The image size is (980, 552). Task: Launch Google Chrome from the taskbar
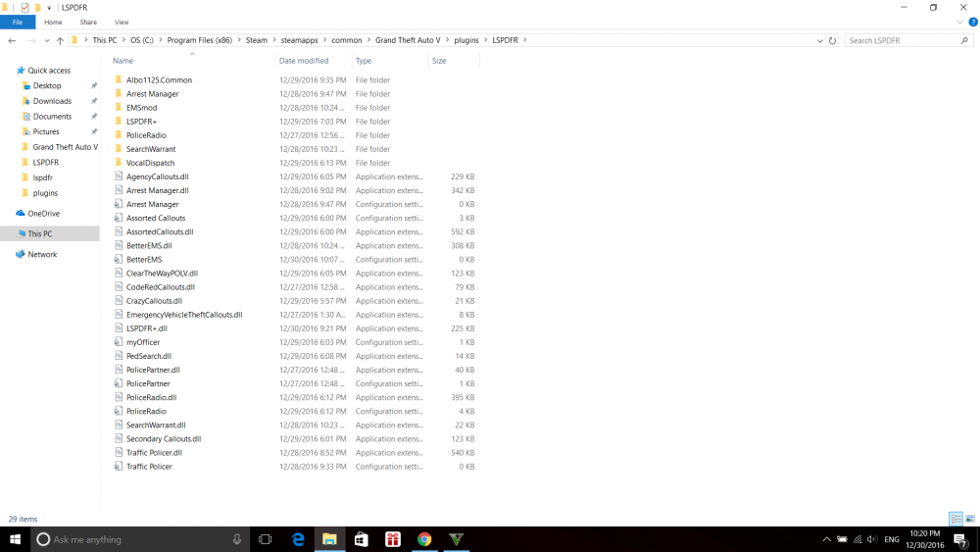pos(424,539)
